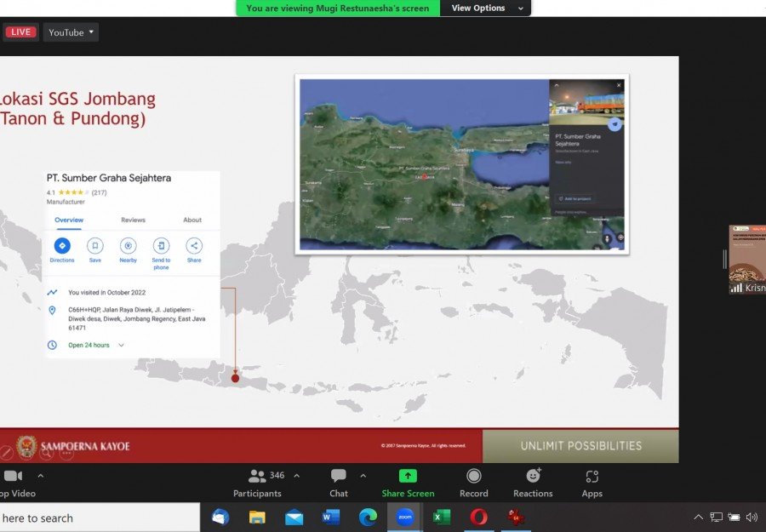Open Zoom Apps

592,483
